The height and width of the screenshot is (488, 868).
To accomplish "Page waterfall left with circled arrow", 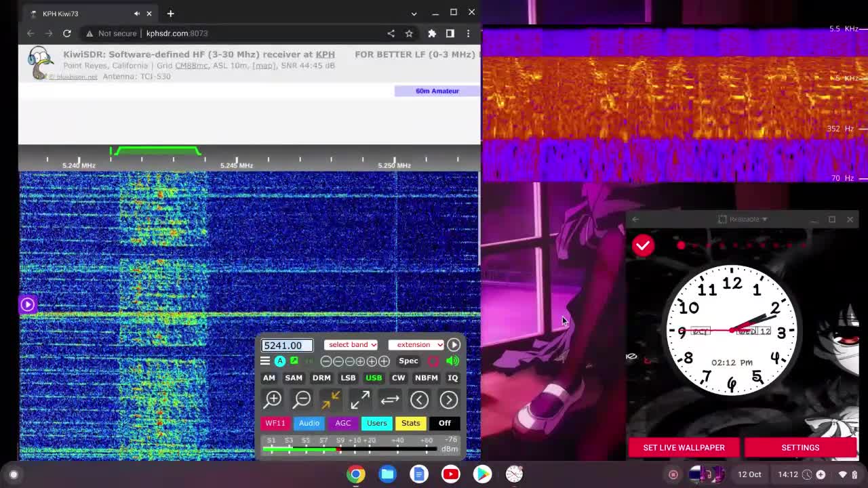I will pyautogui.click(x=419, y=400).
